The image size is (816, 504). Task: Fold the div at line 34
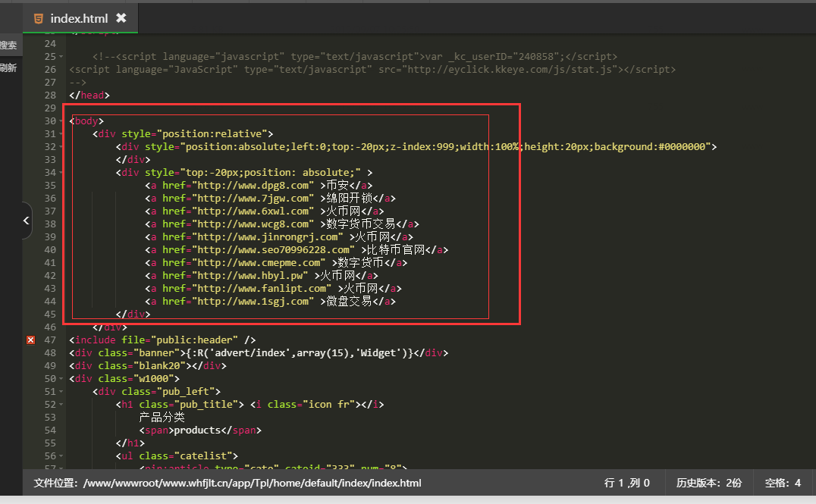coord(61,173)
